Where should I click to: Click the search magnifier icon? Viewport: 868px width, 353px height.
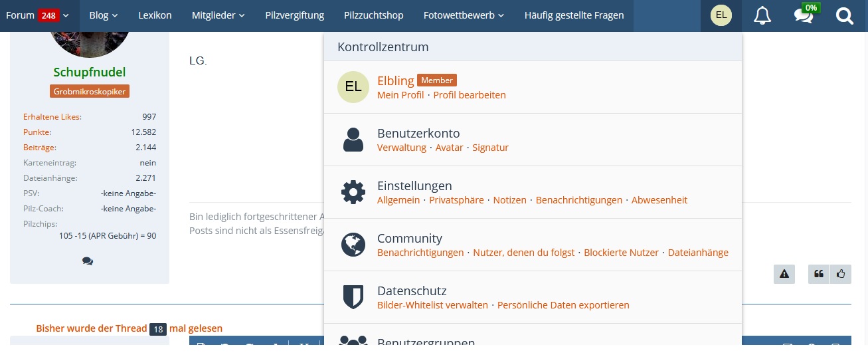click(844, 15)
